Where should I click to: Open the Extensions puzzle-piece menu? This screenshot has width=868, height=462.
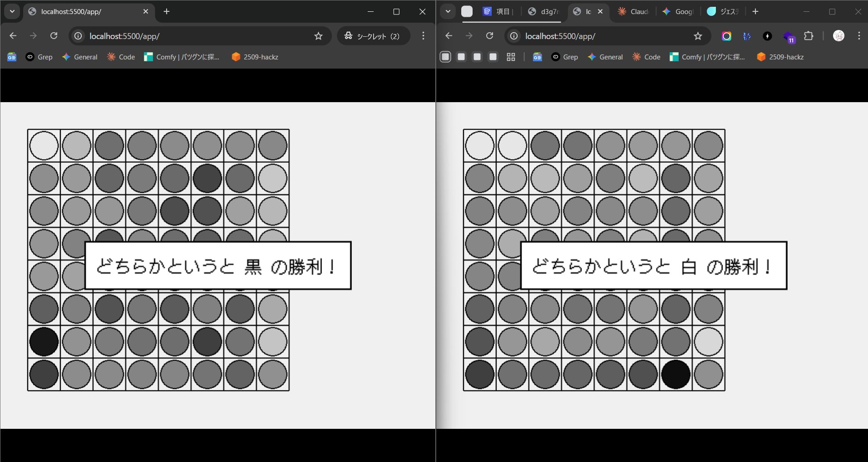coord(809,36)
